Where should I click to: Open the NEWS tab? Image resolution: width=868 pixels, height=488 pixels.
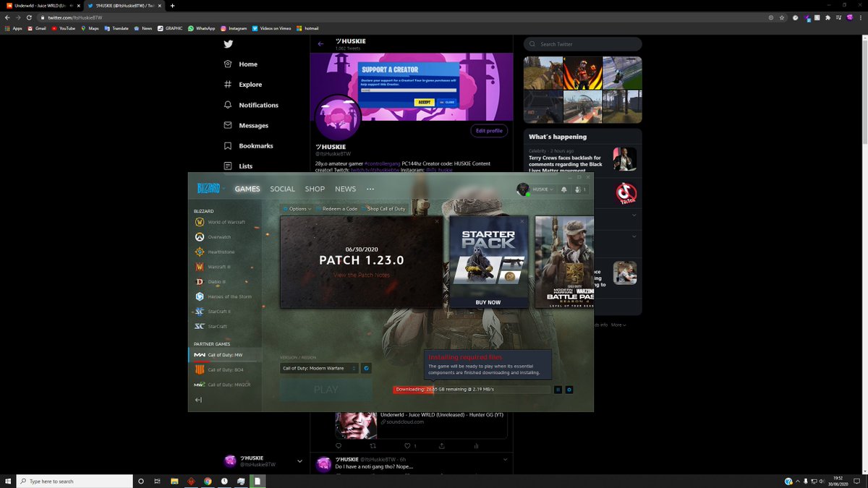click(346, 189)
